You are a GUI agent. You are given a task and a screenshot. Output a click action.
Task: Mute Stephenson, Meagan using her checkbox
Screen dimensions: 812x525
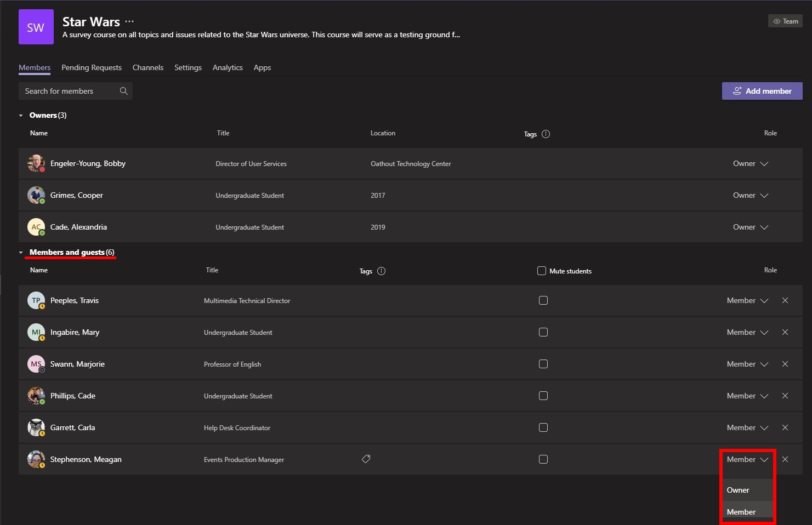543,459
